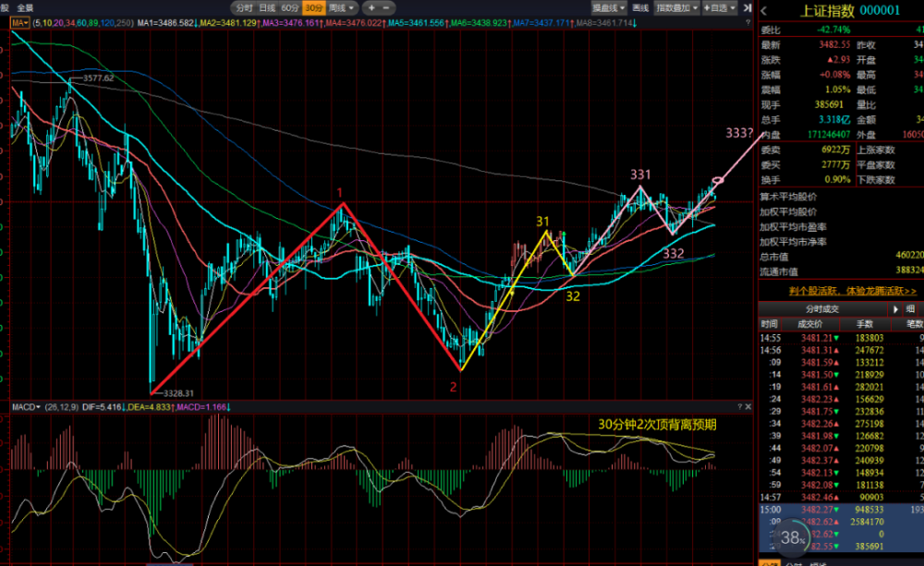Click the MA panel help question mark
The height and width of the screenshot is (566, 924).
748,23
